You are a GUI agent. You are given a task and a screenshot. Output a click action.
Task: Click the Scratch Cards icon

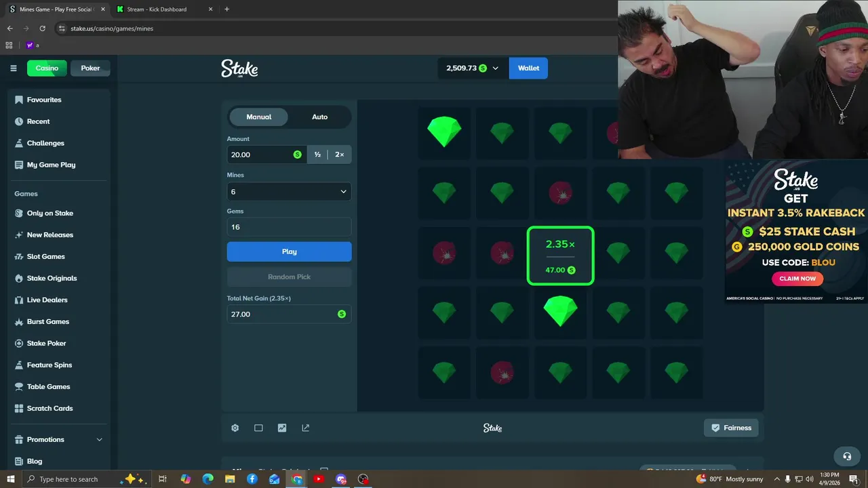pos(19,408)
